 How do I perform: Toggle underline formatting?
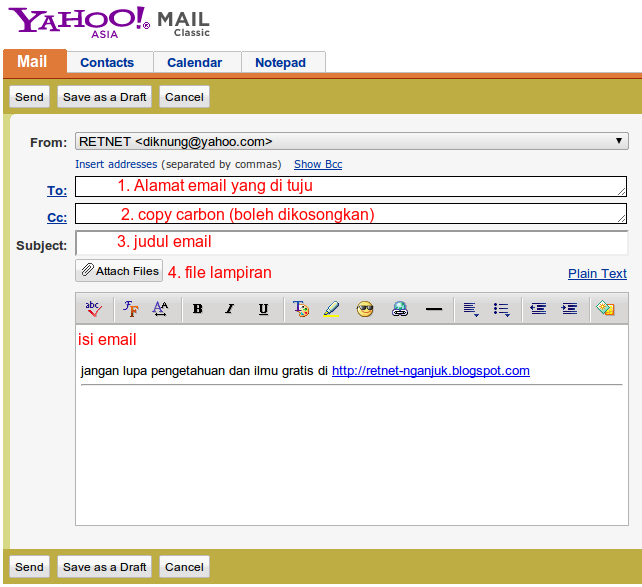click(263, 309)
